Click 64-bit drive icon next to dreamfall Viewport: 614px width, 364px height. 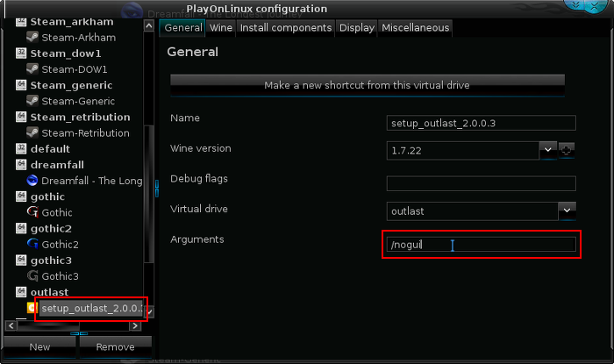(21, 164)
